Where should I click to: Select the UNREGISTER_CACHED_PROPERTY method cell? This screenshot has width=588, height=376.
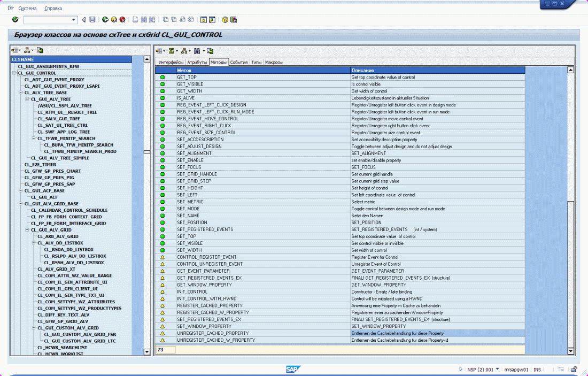click(x=263, y=333)
